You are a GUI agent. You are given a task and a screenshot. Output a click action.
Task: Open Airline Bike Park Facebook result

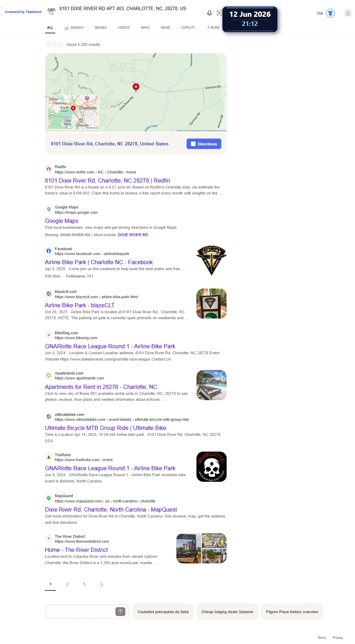click(99, 262)
